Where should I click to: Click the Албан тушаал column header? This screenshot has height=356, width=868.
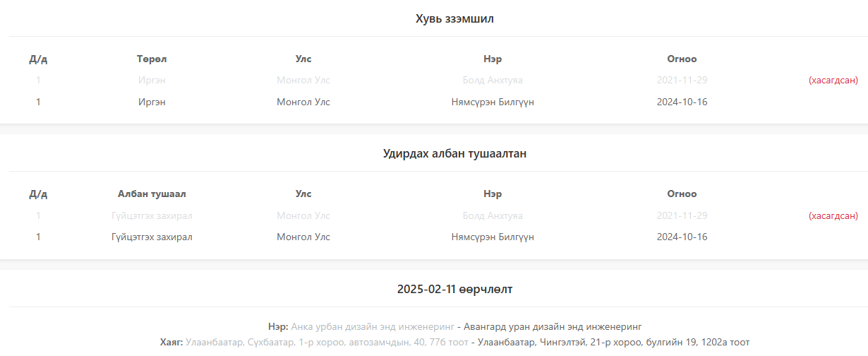152,194
